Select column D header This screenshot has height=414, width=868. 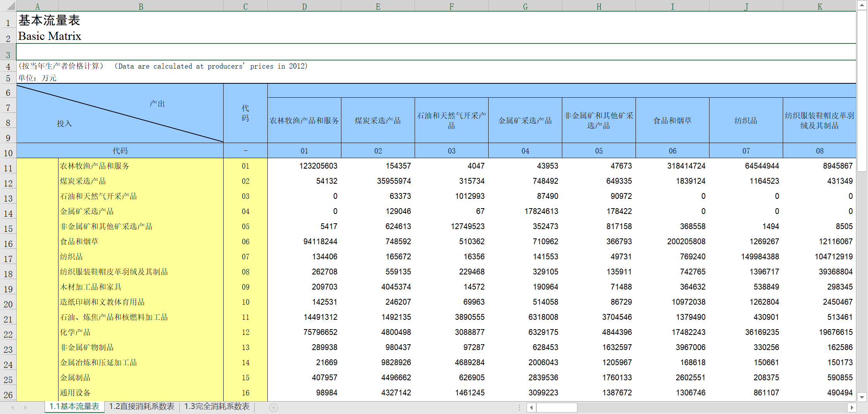tap(304, 6)
